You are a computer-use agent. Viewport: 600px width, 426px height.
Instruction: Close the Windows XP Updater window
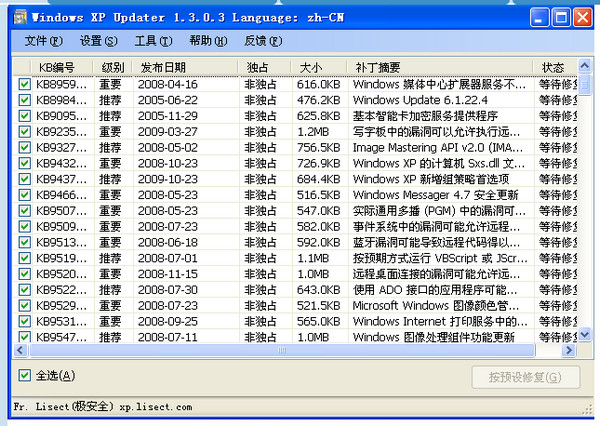582,18
